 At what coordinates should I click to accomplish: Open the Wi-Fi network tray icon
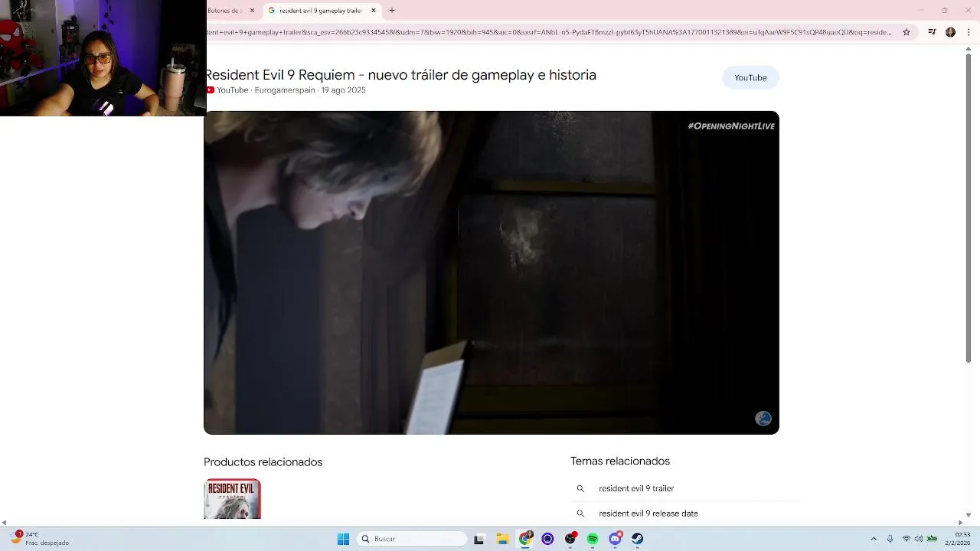906,539
